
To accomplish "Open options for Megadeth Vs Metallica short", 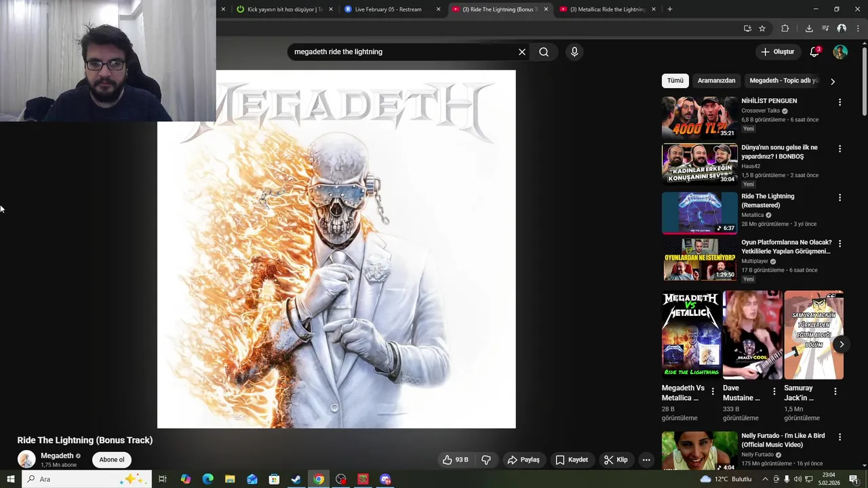I will (713, 391).
